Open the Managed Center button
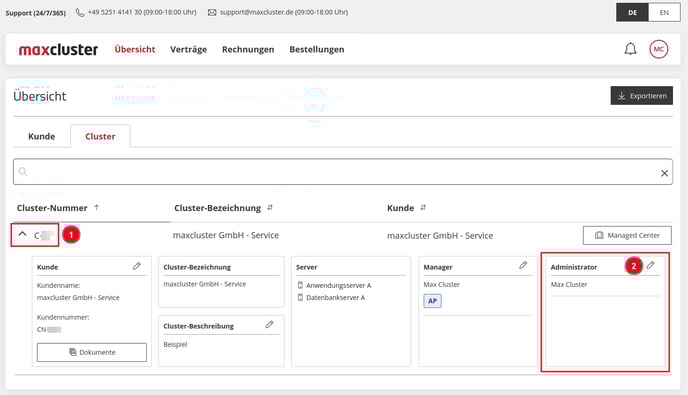This screenshot has width=688, height=395. (627, 235)
